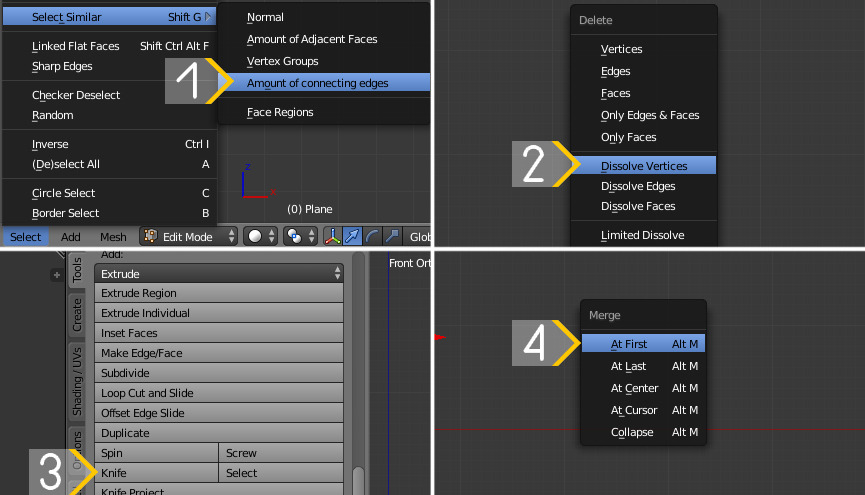Viewport: 865px width, 495px height.
Task: Click the tool shelf vertical scrollbar
Action: (357, 478)
